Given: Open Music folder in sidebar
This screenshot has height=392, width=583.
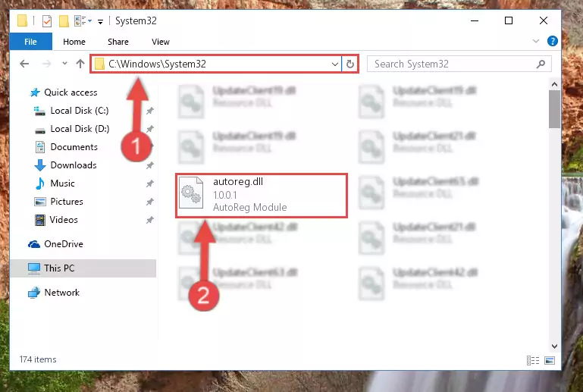Looking at the screenshot, I should pos(62,183).
